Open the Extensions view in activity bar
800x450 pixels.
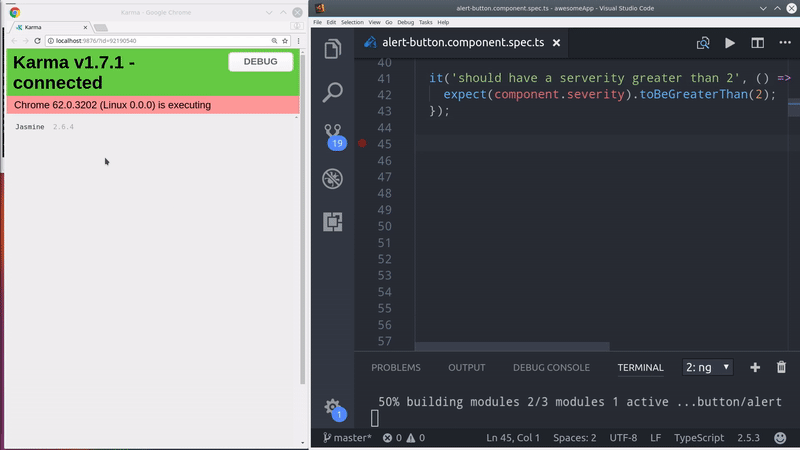pyautogui.click(x=333, y=222)
